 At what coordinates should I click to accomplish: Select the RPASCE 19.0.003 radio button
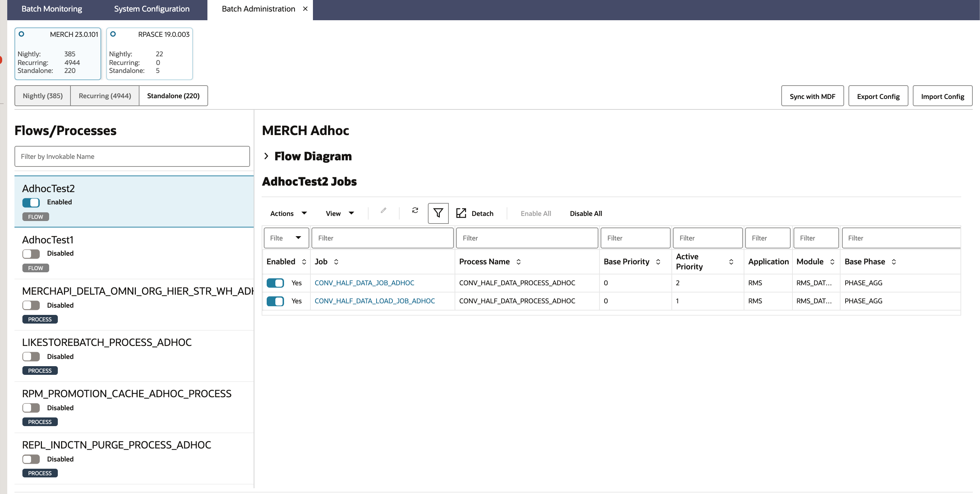coord(113,34)
